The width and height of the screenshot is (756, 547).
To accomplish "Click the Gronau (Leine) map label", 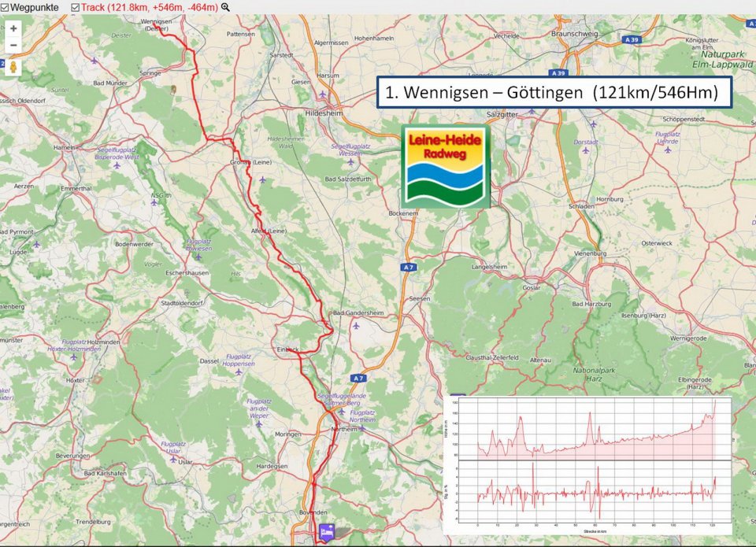I will (250, 162).
